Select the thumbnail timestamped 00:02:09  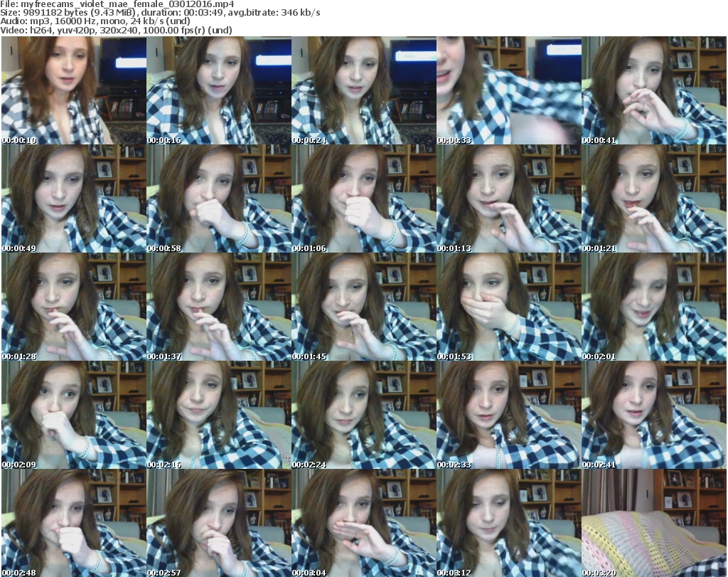74,415
